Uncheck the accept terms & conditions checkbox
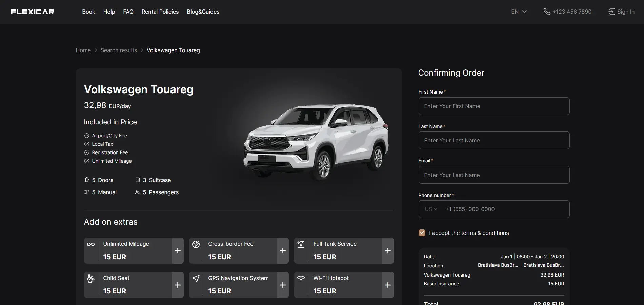This screenshot has width=644, height=305. tap(422, 233)
